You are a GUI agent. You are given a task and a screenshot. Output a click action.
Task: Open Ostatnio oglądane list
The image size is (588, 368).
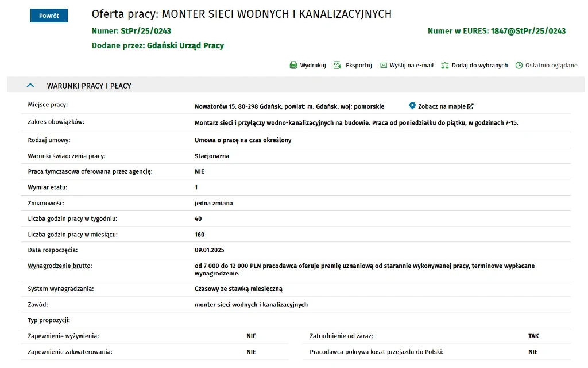pyautogui.click(x=551, y=66)
